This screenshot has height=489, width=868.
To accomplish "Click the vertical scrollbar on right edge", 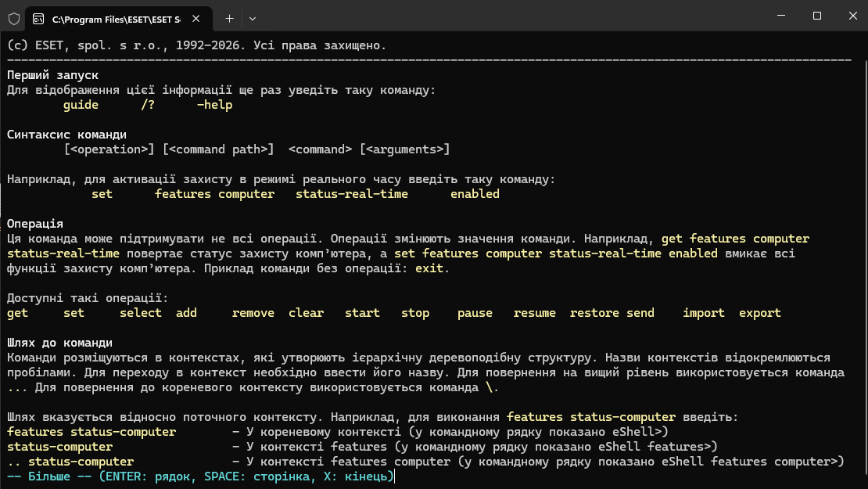I will [863, 260].
